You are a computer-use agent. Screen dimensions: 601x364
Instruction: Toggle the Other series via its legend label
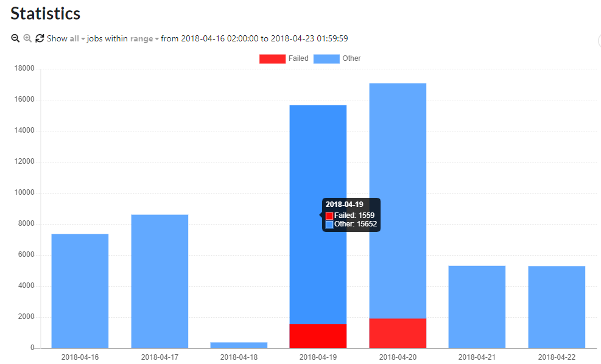click(x=351, y=58)
